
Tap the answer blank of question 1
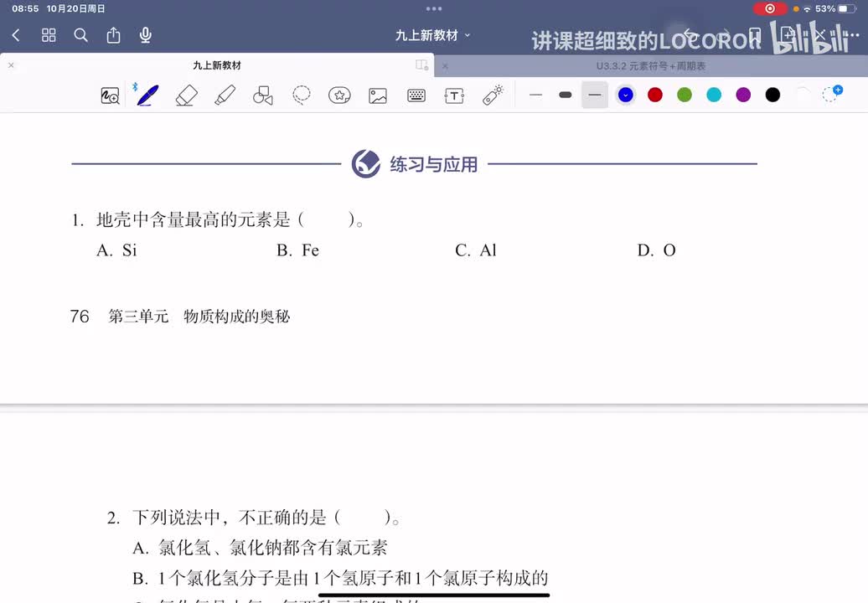click(327, 219)
